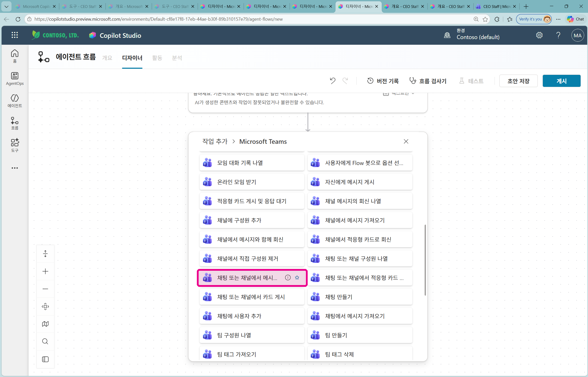Click the Verify it's you button
Viewport: 588px width, 377px height.
pyautogui.click(x=534, y=19)
